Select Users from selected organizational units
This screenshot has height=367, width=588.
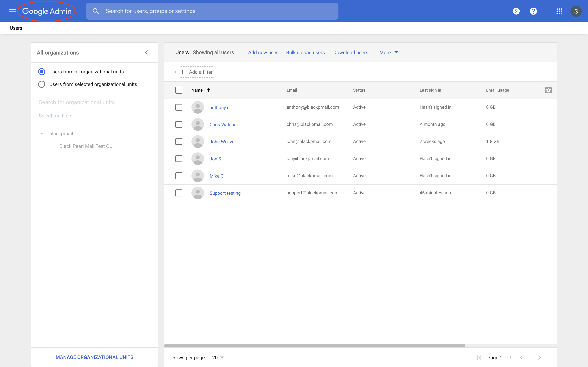pyautogui.click(x=41, y=84)
